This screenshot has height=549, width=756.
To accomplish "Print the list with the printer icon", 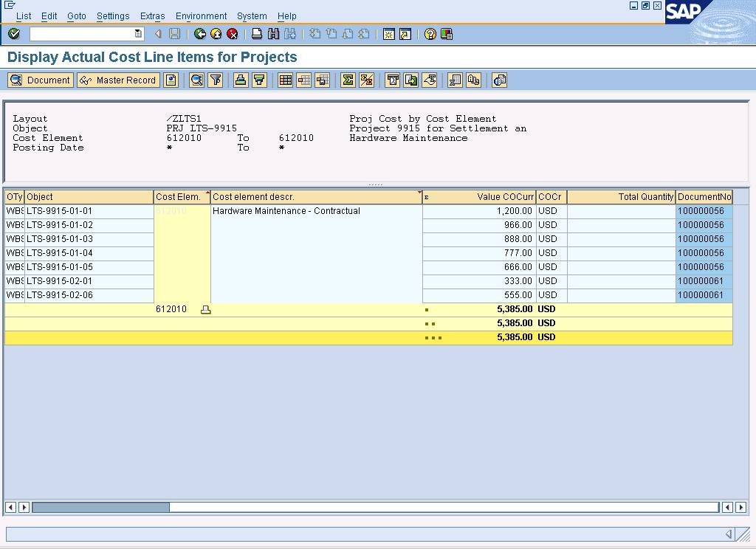I will (257, 34).
